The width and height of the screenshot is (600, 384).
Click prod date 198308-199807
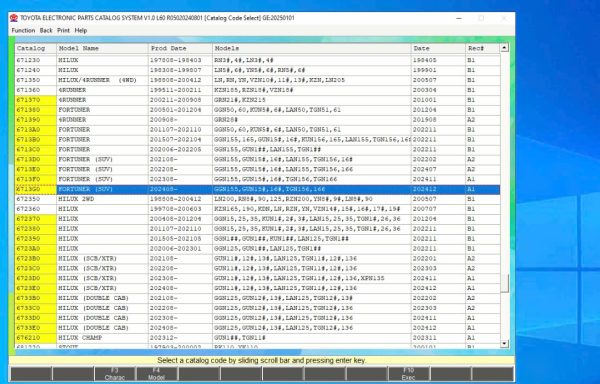(x=176, y=70)
